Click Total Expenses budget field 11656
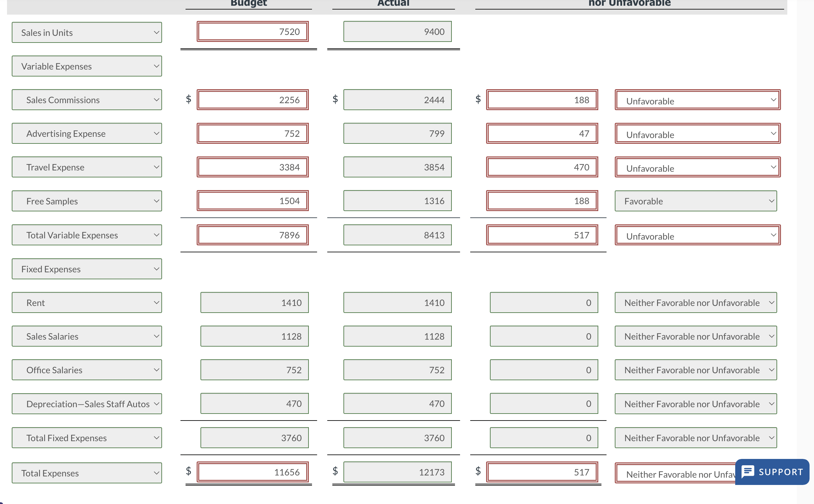Image resolution: width=814 pixels, height=504 pixels. tap(253, 472)
